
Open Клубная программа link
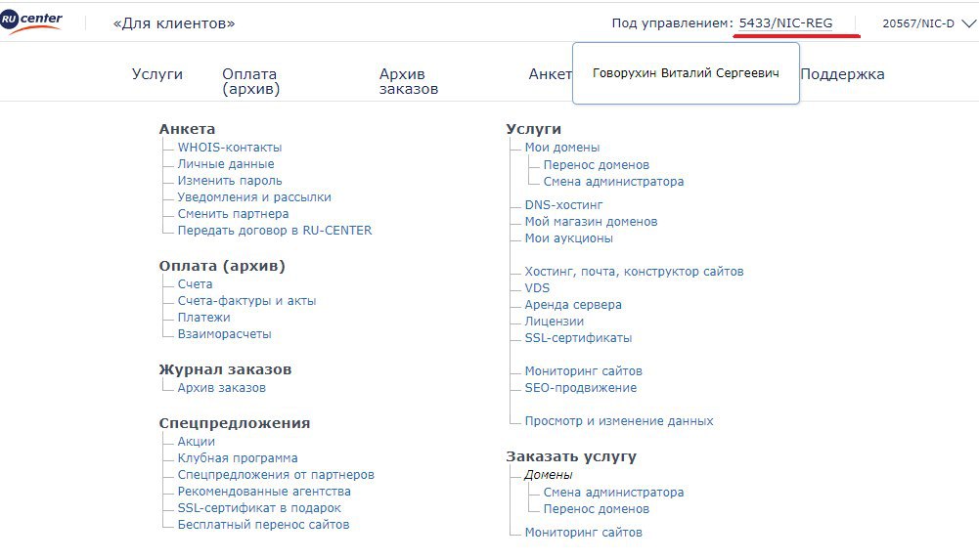pos(238,457)
